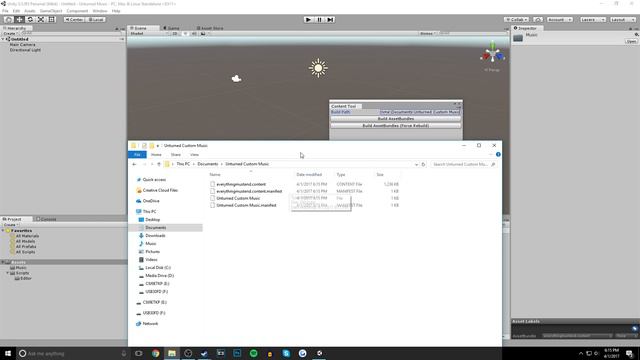This screenshot has width=640, height=360.
Task: Open the Window menu
Action: 100,11
